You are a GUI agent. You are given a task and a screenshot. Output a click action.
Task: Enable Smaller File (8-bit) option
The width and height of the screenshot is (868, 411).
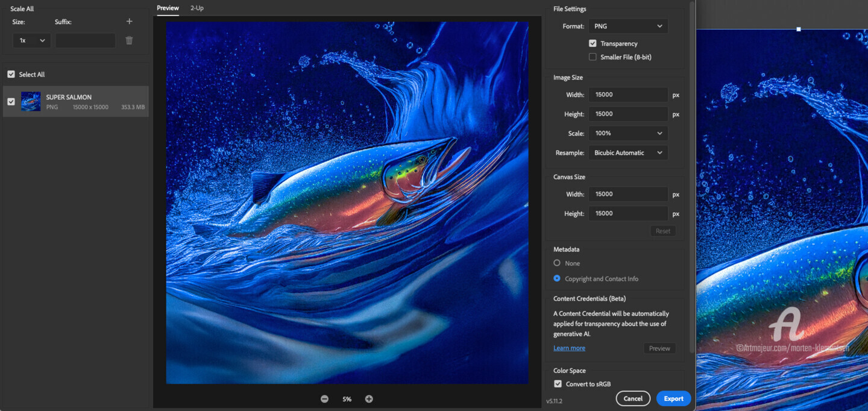593,57
